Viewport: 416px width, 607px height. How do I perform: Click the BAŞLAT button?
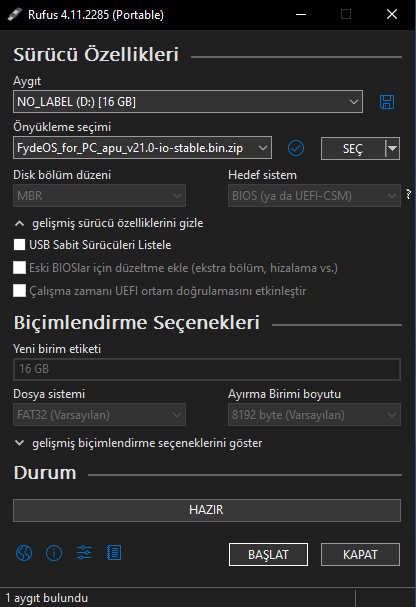268,554
